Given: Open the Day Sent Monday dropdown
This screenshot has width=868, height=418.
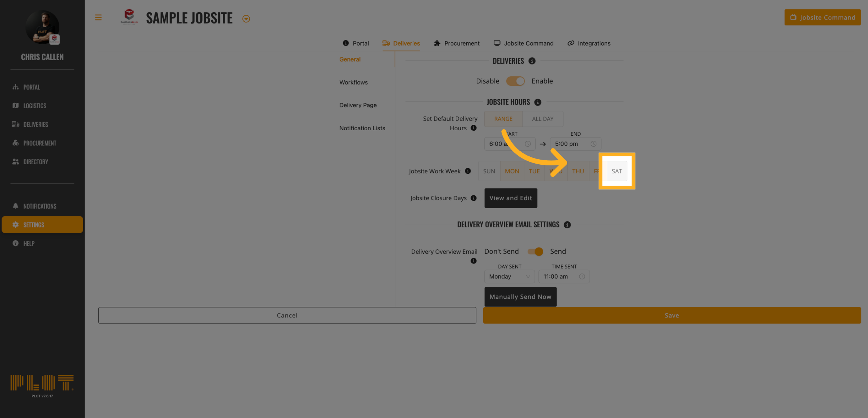Looking at the screenshot, I should [509, 276].
